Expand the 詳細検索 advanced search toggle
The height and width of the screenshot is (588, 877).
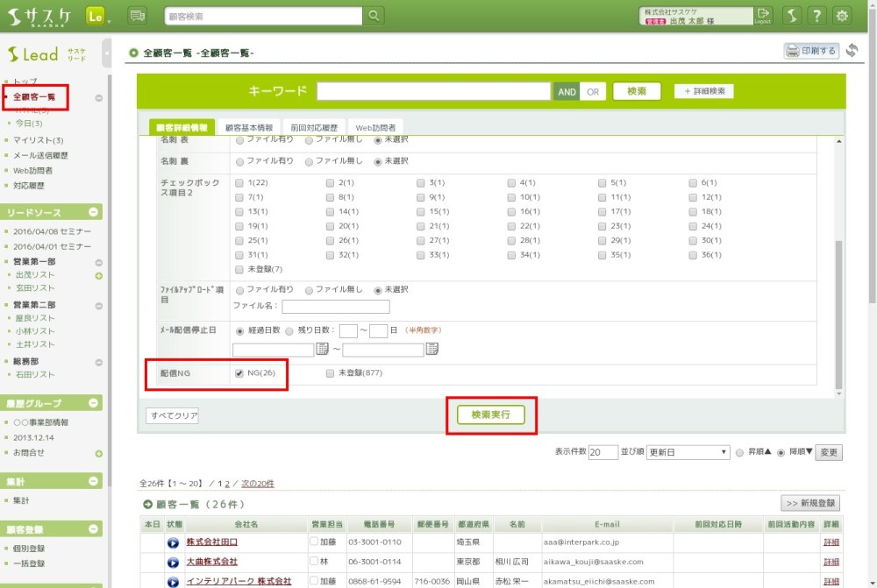[703, 91]
